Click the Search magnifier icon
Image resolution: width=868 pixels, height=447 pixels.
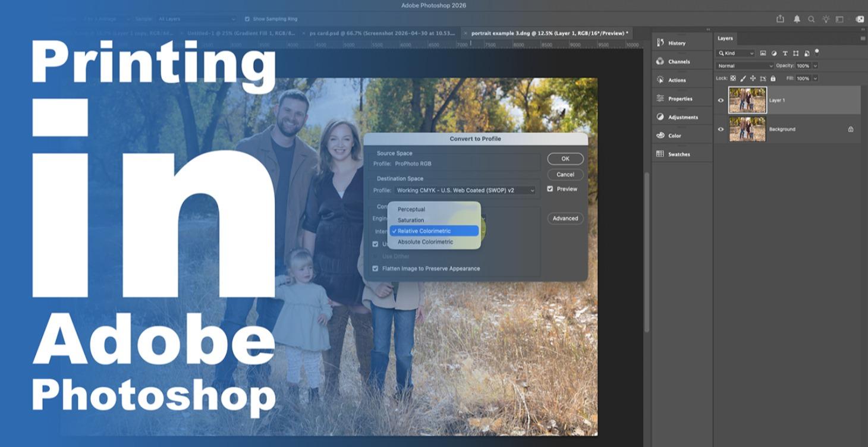pyautogui.click(x=811, y=19)
